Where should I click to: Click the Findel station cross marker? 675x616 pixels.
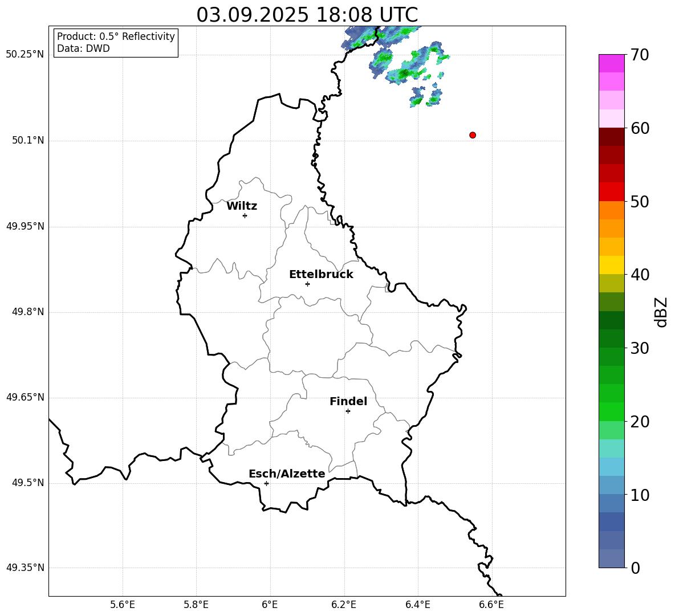[348, 411]
